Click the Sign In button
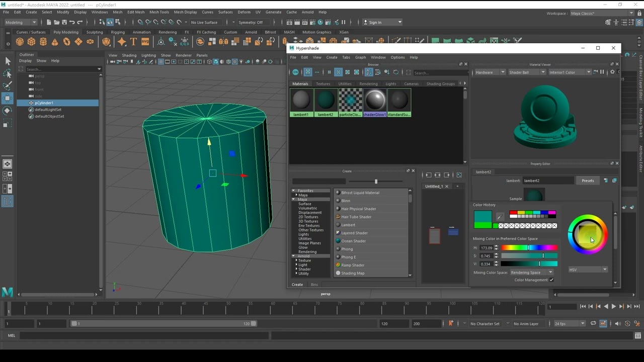The width and height of the screenshot is (644, 362). 382,22
